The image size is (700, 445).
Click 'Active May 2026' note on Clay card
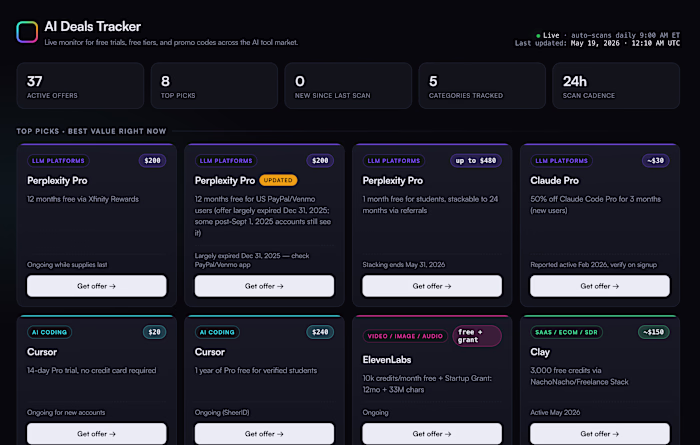[555, 412]
